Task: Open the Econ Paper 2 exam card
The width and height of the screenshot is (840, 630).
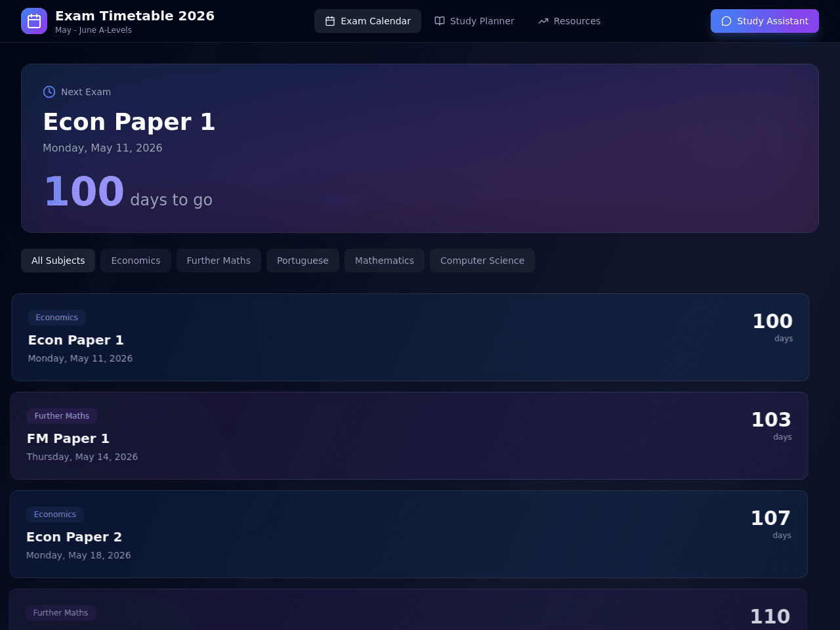Action: (x=408, y=534)
